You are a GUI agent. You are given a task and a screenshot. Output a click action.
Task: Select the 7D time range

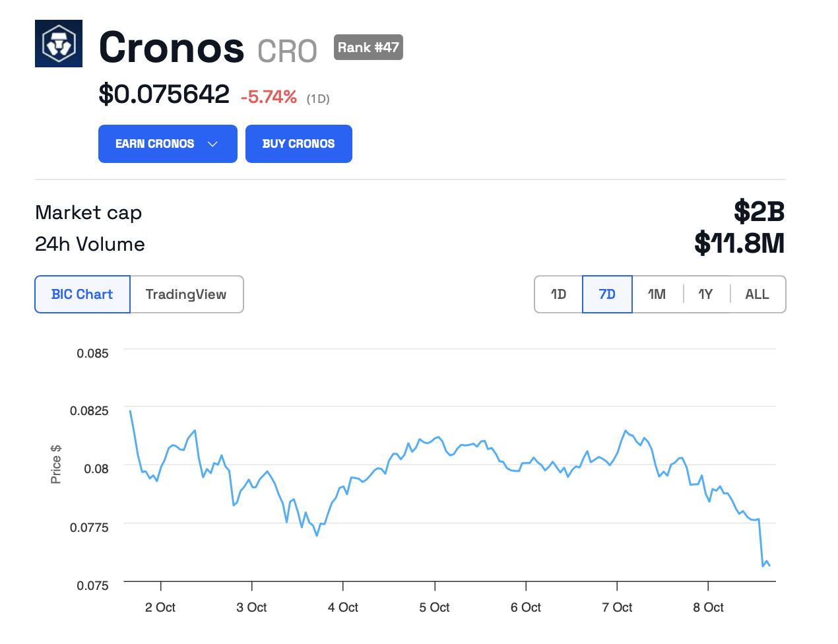[607, 294]
